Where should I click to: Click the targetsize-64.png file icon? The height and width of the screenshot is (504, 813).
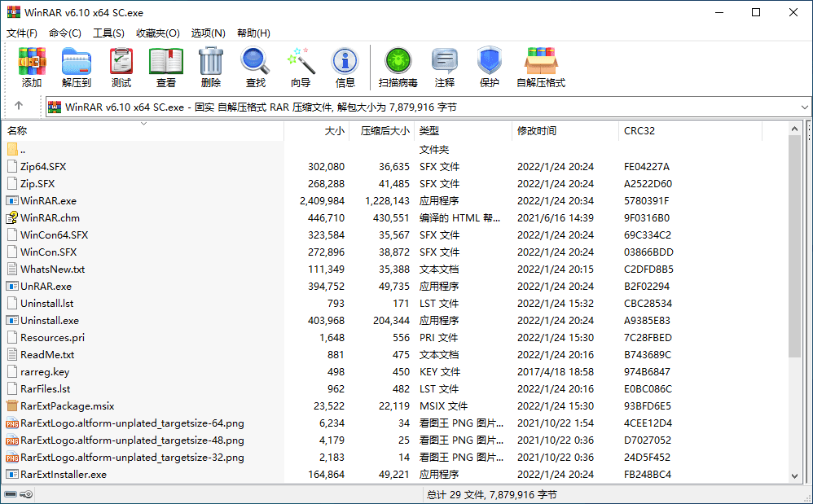click(x=12, y=423)
